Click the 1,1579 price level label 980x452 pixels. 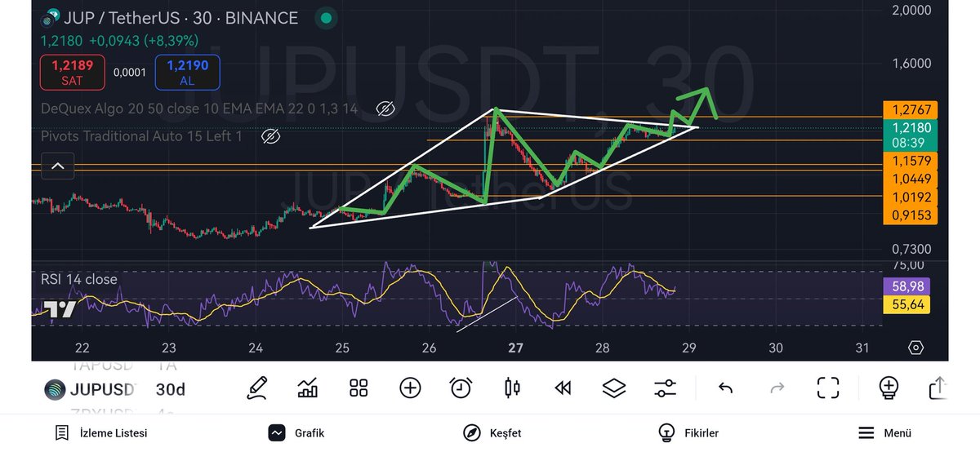click(911, 160)
